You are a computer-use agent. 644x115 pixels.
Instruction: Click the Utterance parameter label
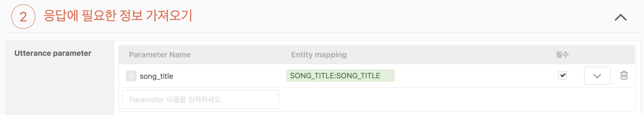pos(53,53)
